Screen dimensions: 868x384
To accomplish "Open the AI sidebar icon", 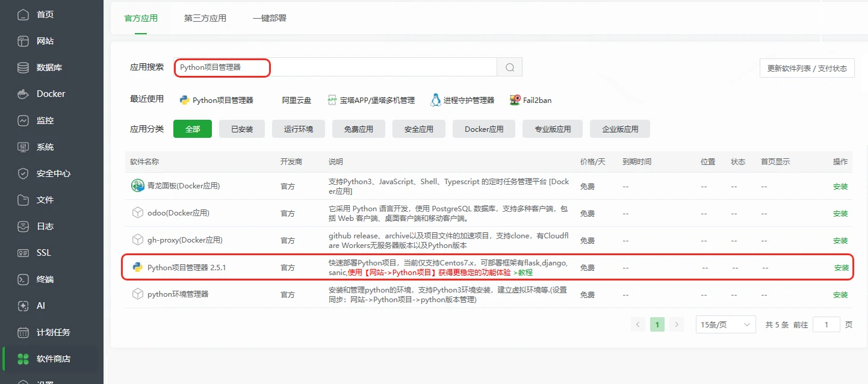I will click(x=23, y=306).
